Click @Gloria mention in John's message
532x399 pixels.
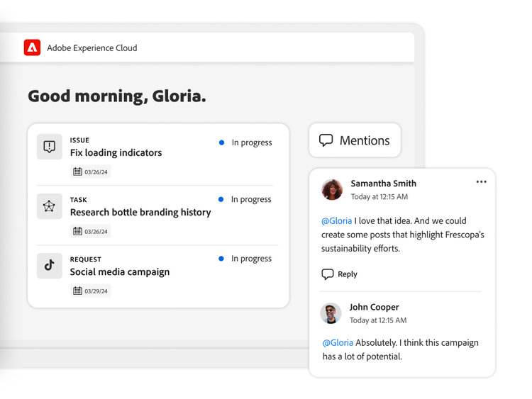point(338,343)
